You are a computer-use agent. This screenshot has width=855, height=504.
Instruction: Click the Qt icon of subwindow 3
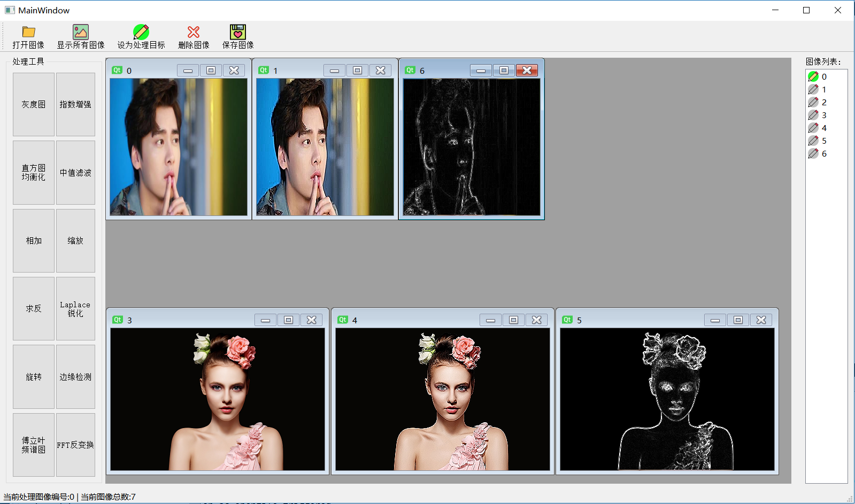click(118, 320)
